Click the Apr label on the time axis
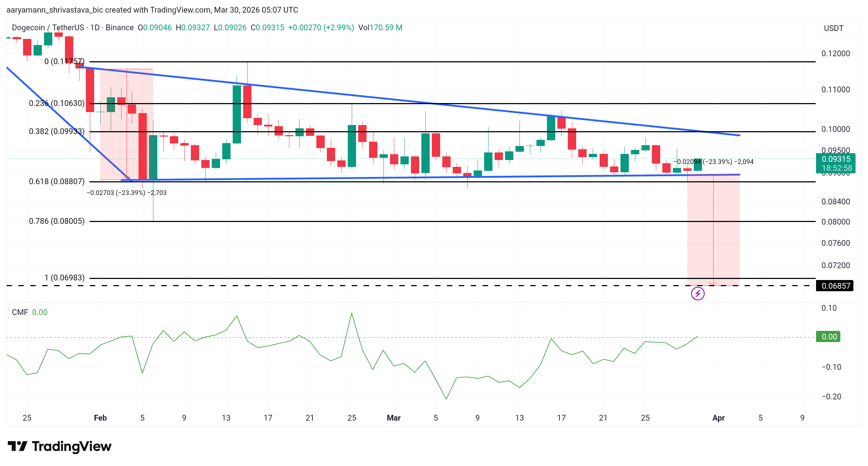This screenshot has height=466, width=868. click(719, 418)
